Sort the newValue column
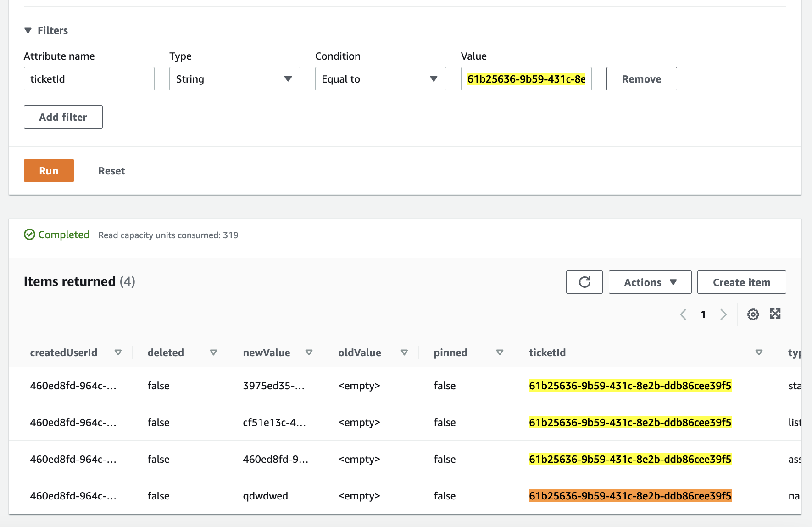 tap(310, 353)
